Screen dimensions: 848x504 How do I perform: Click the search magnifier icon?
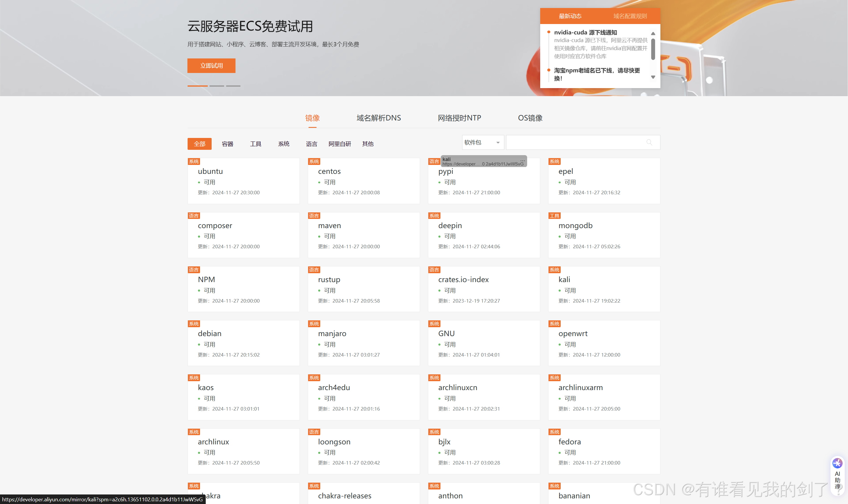(x=649, y=142)
